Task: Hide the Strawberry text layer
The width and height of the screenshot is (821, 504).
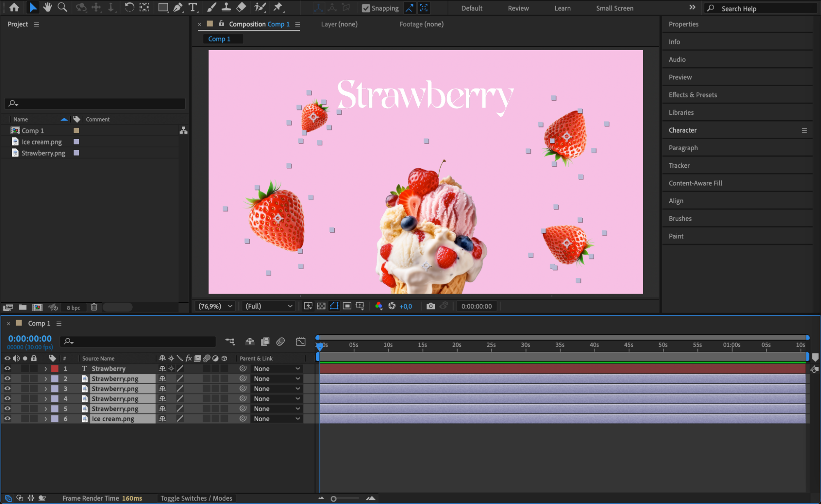Action: click(7, 369)
